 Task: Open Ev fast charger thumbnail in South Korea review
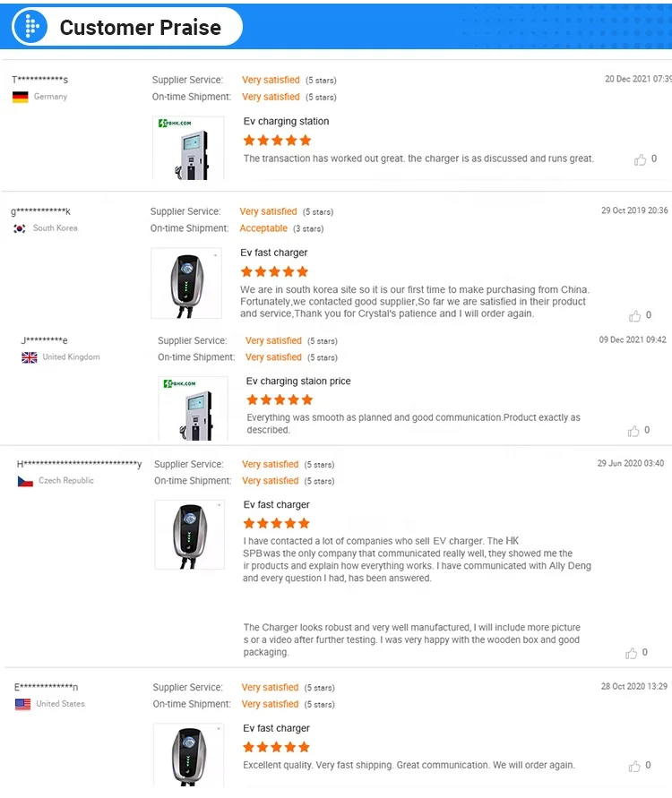coord(186,283)
